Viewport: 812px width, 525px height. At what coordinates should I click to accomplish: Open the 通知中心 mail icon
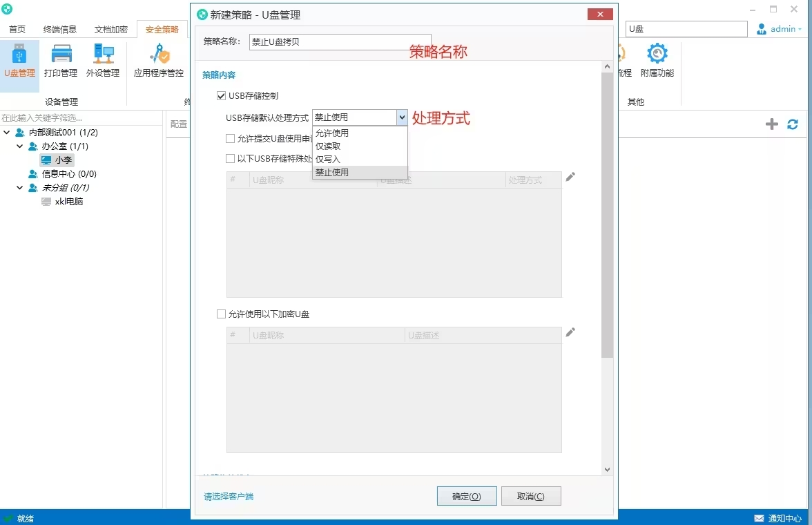pos(759,518)
